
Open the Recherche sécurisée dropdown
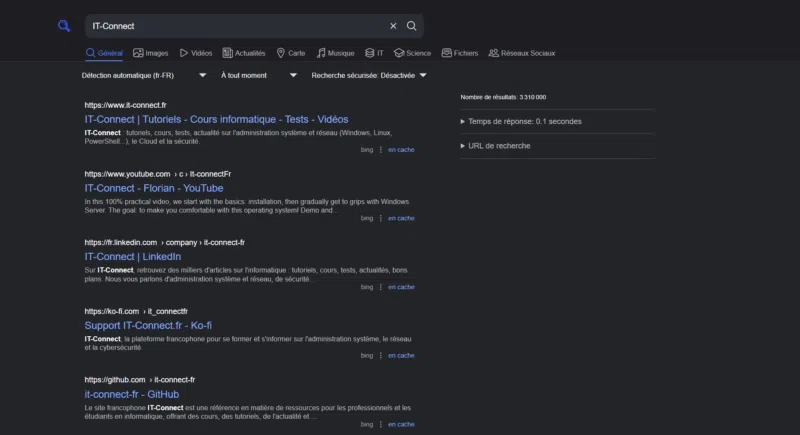[x=368, y=75]
